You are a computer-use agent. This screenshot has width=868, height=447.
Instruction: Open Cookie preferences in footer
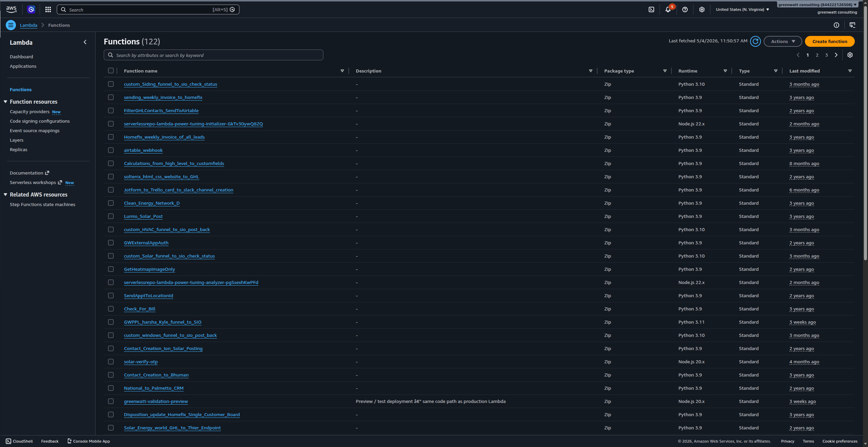pos(840,441)
